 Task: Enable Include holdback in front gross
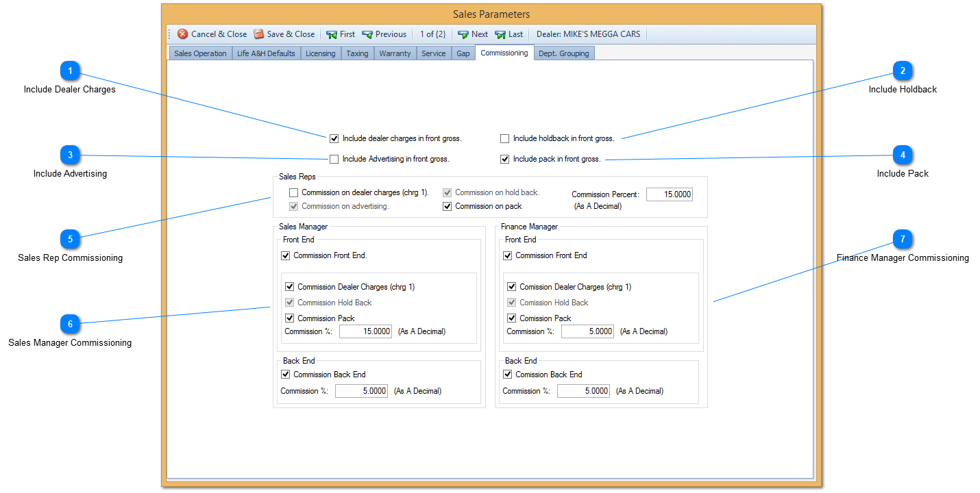[x=505, y=139]
